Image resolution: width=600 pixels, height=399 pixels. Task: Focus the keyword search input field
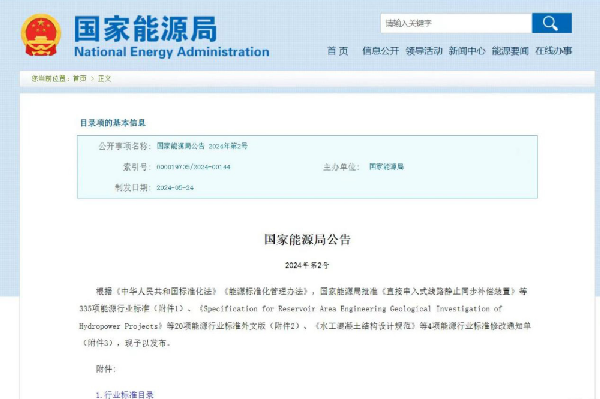[x=456, y=23]
